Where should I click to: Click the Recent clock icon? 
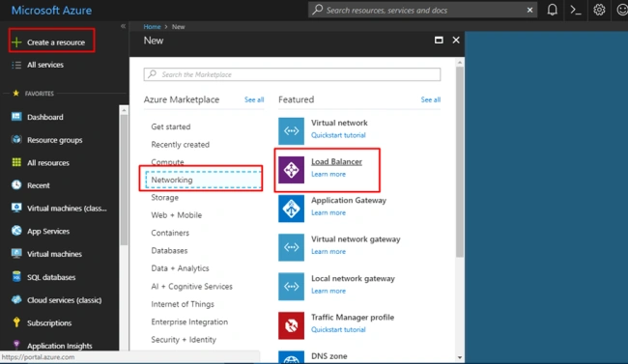16,185
